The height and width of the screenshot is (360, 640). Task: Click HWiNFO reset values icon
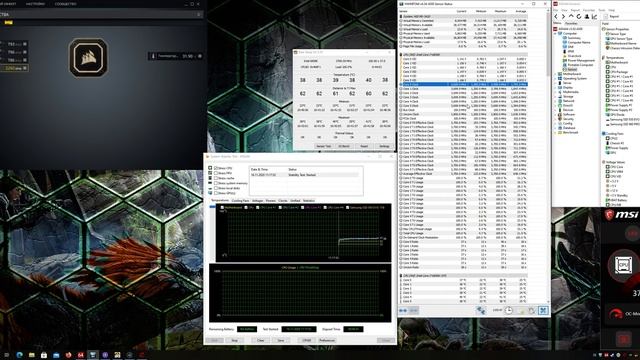(531, 311)
